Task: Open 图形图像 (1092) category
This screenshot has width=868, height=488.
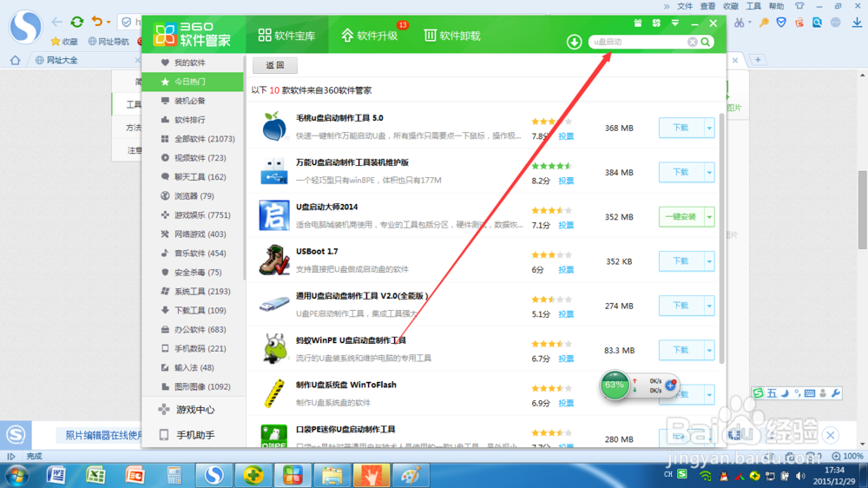Action: point(192,386)
